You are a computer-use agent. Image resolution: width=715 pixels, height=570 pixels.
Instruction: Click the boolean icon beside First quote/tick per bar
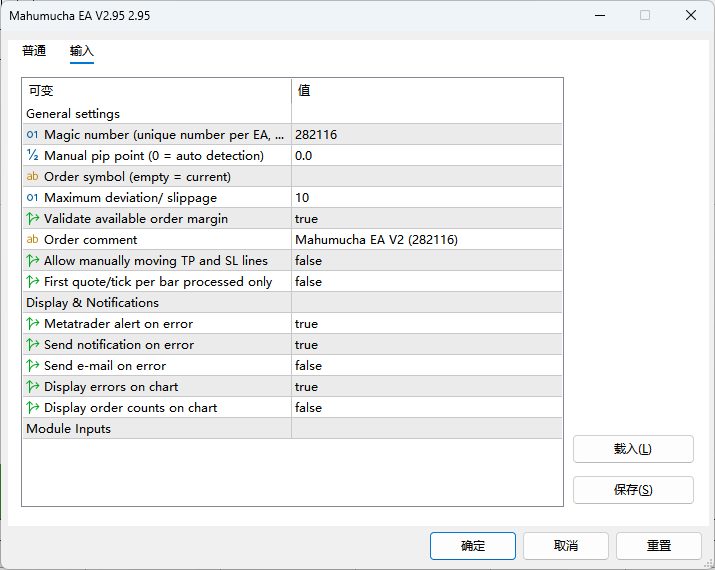[32, 281]
